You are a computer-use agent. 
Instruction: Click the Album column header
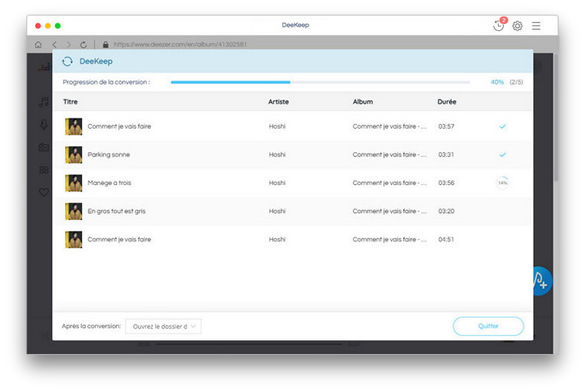(x=363, y=102)
